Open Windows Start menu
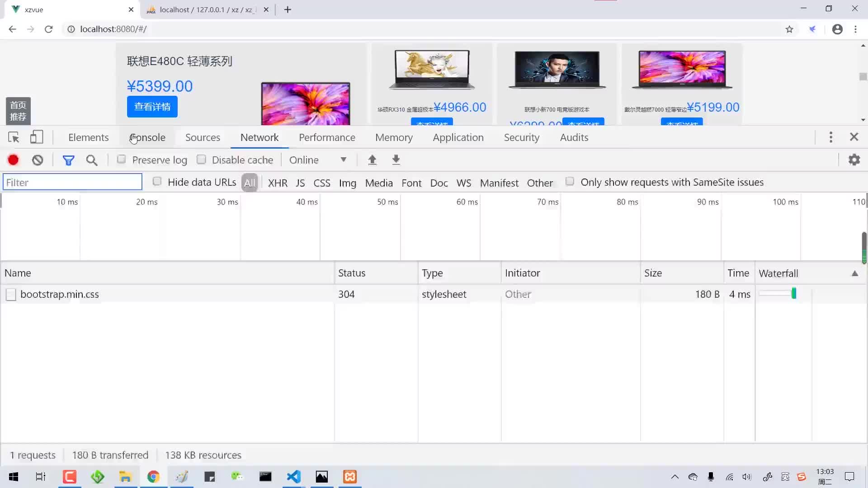The height and width of the screenshot is (488, 868). [14, 477]
